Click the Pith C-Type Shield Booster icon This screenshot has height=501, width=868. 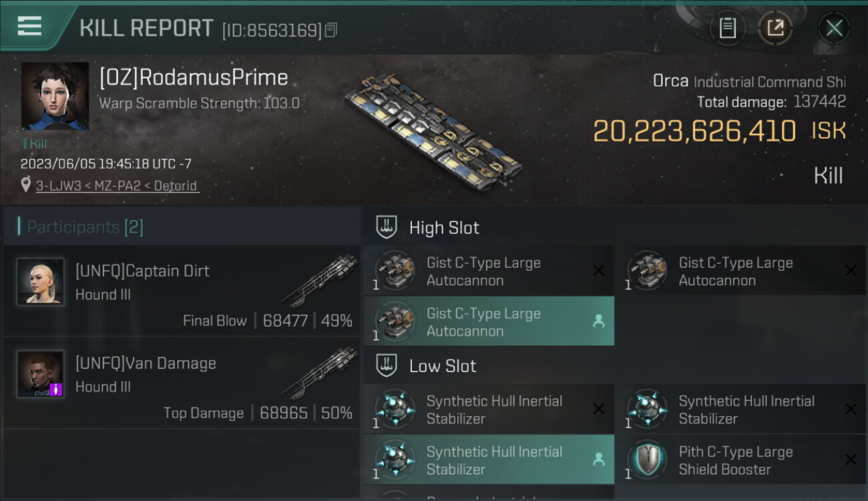click(648, 460)
